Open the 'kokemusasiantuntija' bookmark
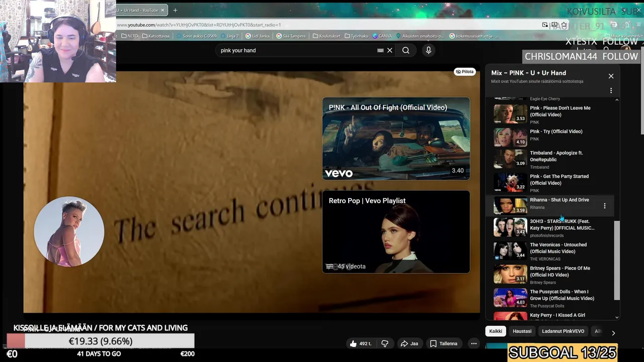644x362 pixels. (x=474, y=36)
